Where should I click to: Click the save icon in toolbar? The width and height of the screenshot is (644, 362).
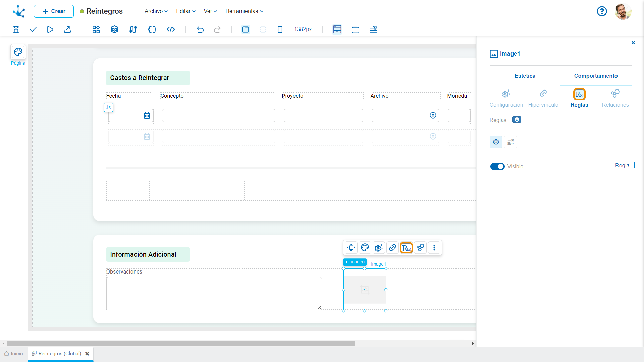pos(16,29)
